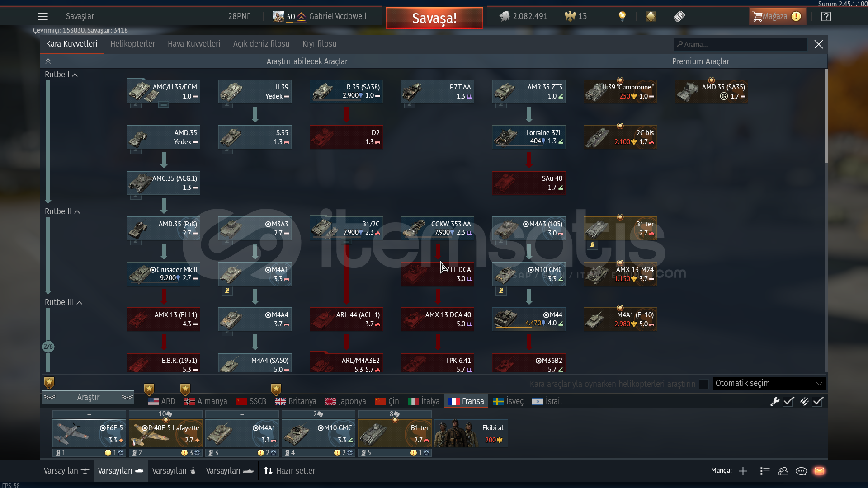The width and height of the screenshot is (868, 488).
Task: Enable helicopter research with ground vehicles checkbox
Action: coord(703,384)
